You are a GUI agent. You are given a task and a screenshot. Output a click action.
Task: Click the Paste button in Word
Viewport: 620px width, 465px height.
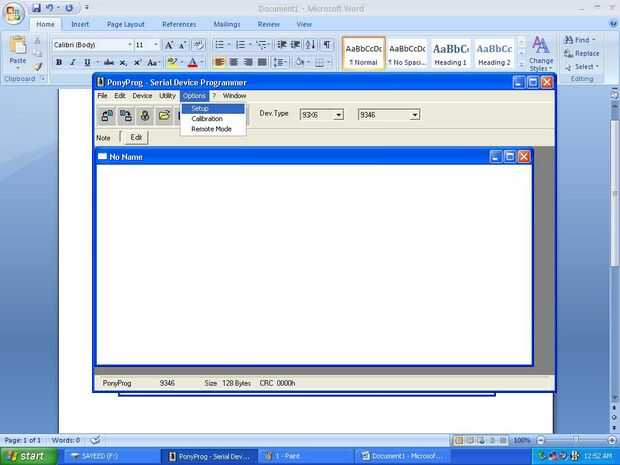pyautogui.click(x=18, y=51)
